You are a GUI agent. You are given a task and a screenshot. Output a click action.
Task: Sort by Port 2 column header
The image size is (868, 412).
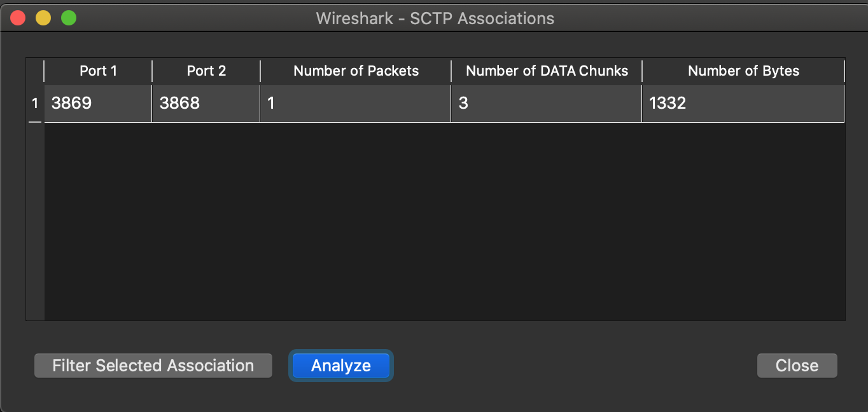206,71
